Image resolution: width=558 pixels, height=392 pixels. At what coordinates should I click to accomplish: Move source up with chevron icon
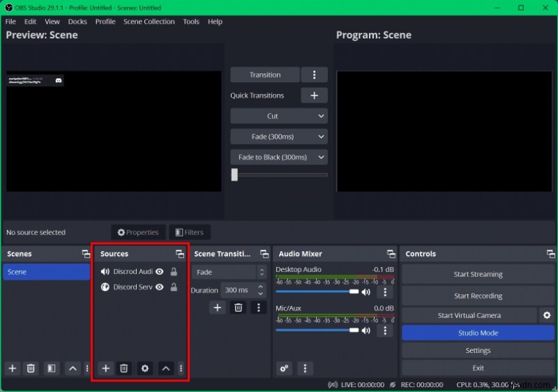[166, 368]
